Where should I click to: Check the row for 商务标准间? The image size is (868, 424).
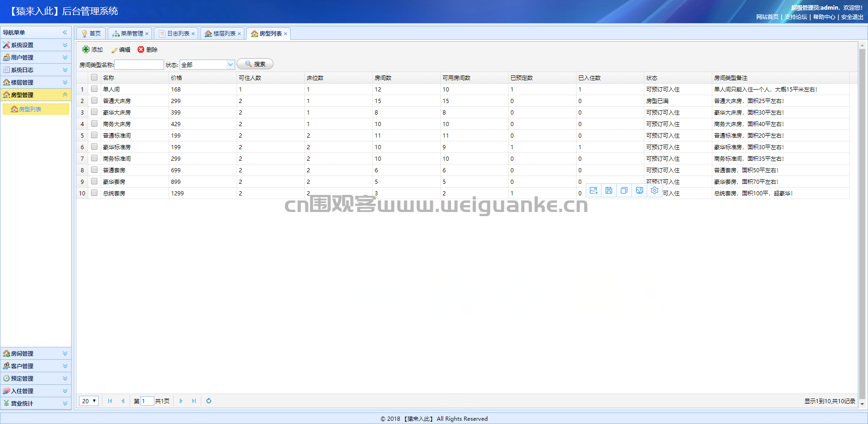point(94,158)
